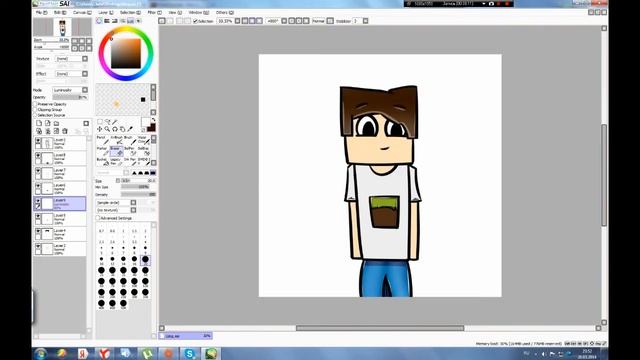640x360 pixels.
Task: Create a new linework layer
Action: pos(48,123)
